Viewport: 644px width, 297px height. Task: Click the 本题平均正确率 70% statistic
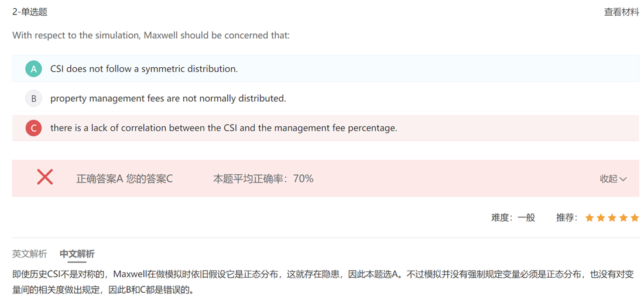(x=263, y=179)
